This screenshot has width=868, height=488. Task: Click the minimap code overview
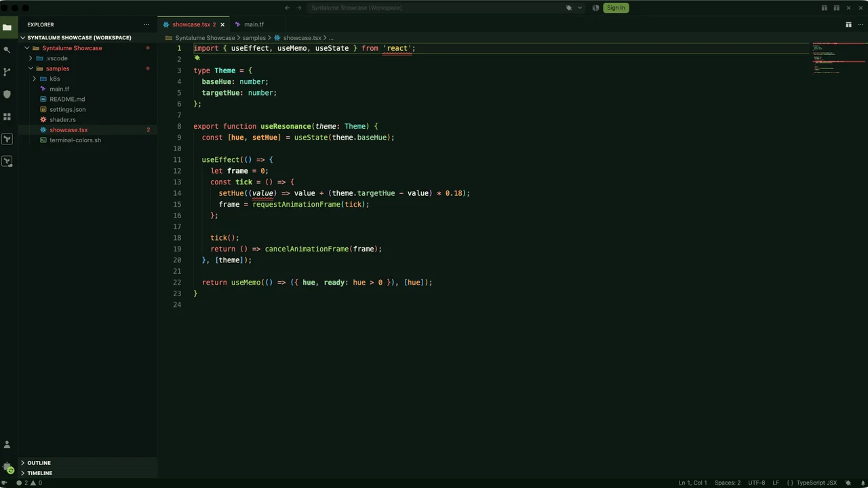(837, 58)
